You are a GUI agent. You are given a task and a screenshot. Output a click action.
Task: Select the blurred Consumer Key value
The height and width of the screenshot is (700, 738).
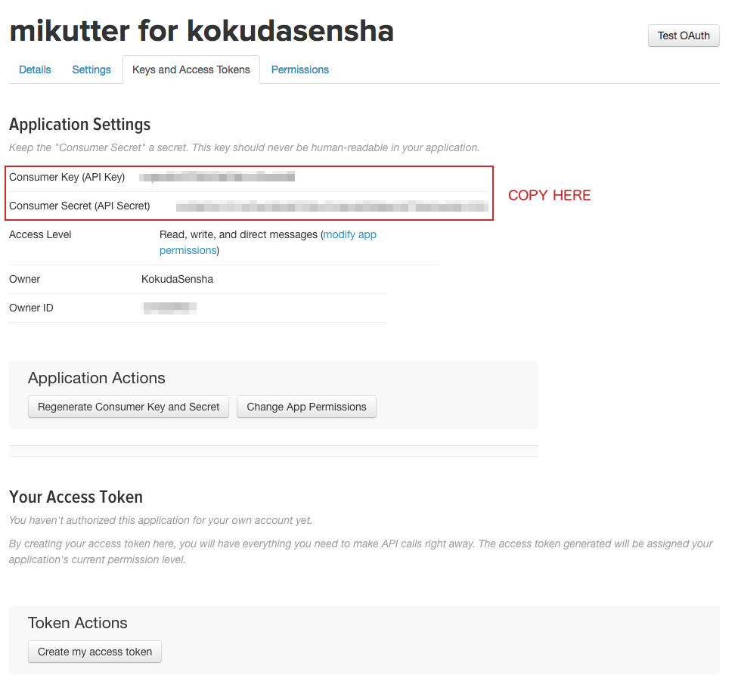point(217,177)
